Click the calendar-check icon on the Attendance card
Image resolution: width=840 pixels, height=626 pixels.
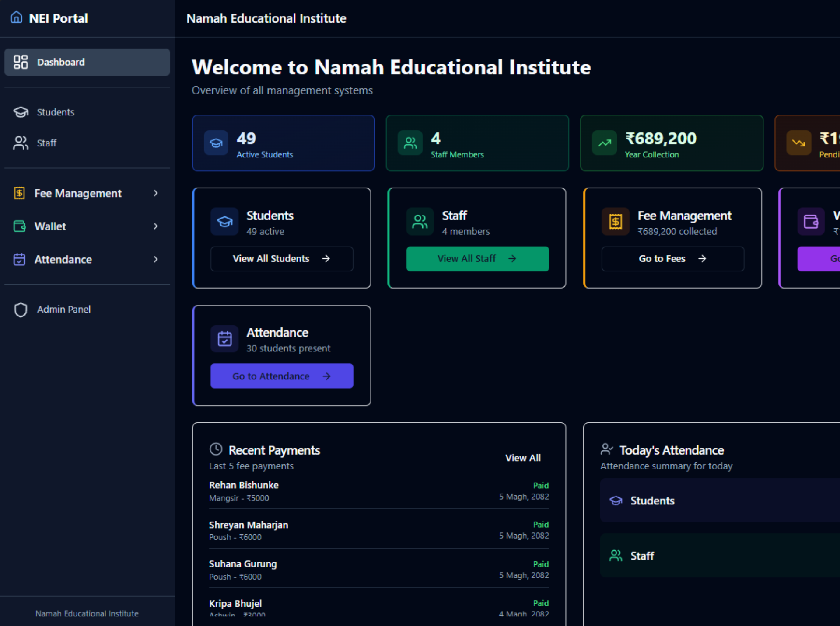[224, 339]
